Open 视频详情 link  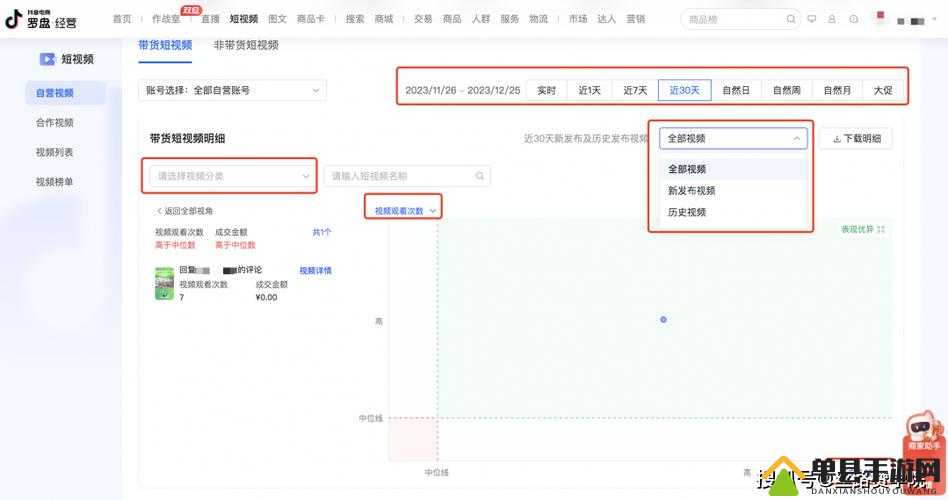[x=315, y=270]
